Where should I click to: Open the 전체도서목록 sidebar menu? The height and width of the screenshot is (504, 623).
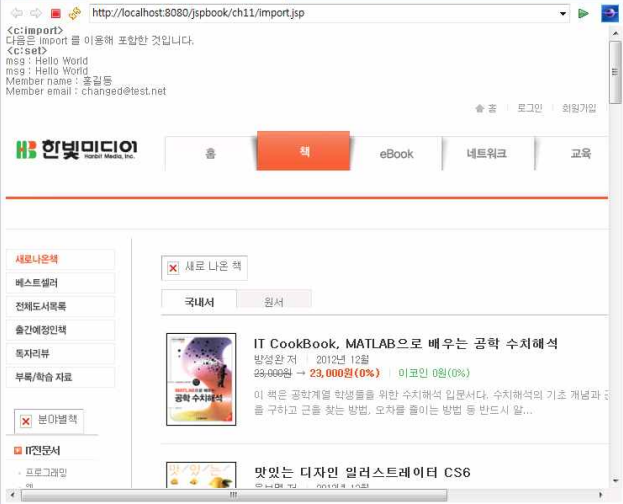click(x=60, y=306)
